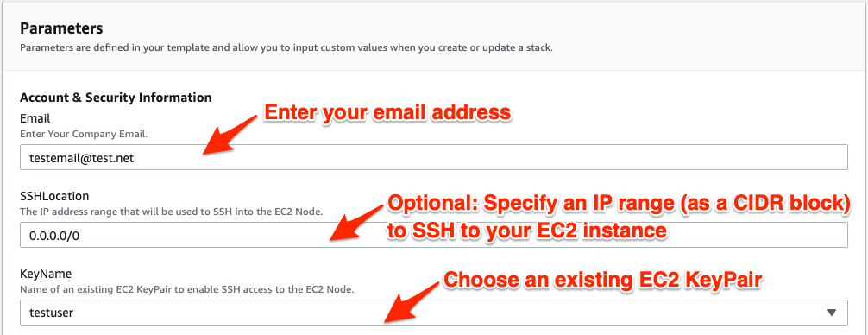This screenshot has width=868, height=335.
Task: Focus the SSHLocation field showing 0.0.0.0/0
Action: pos(433,236)
